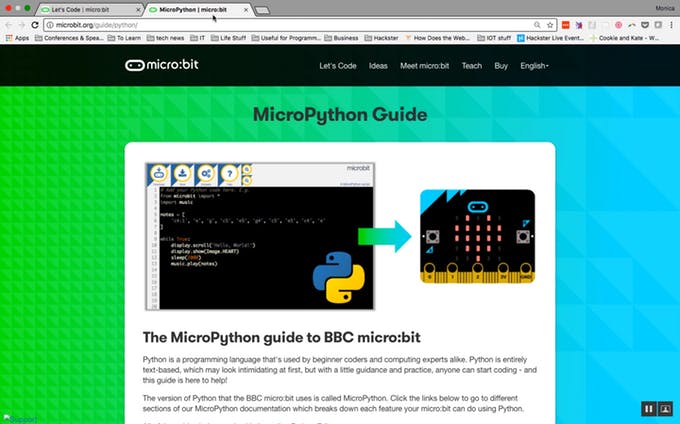Open the Teach nav link

[x=472, y=66]
